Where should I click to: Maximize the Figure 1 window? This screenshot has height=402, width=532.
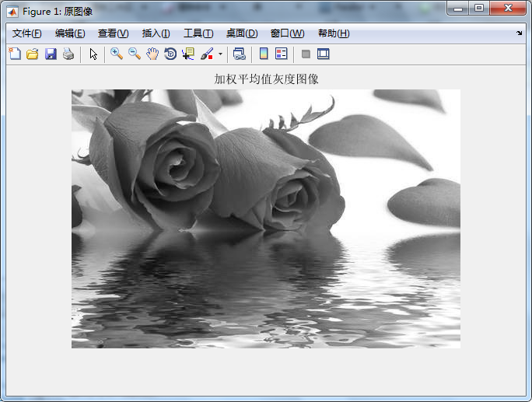coord(479,8)
